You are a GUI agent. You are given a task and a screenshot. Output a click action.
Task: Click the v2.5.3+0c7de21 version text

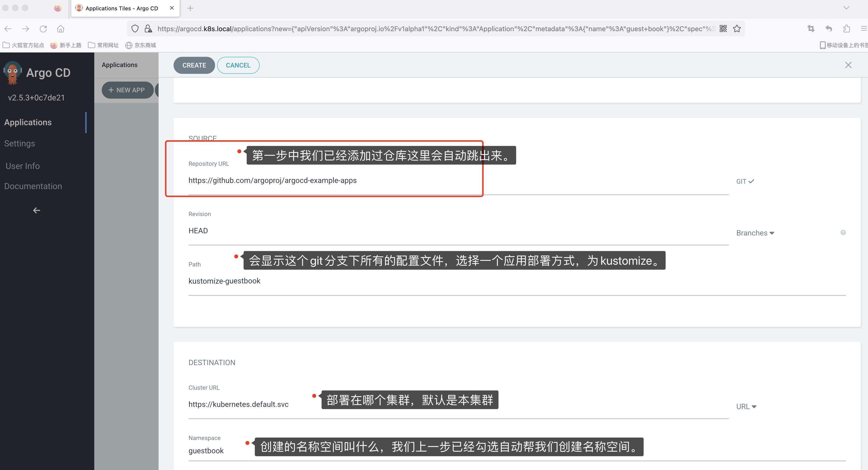pos(36,98)
